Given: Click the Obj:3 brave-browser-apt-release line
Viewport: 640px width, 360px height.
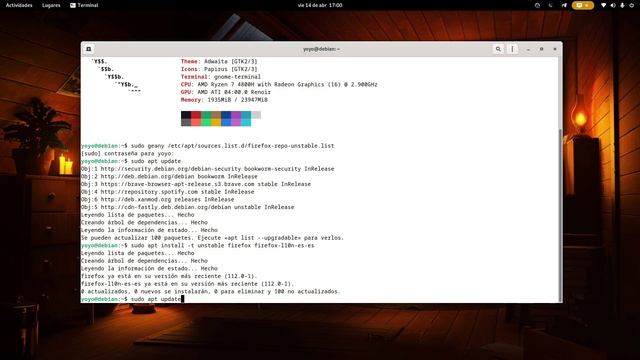Looking at the screenshot, I should [x=196, y=184].
